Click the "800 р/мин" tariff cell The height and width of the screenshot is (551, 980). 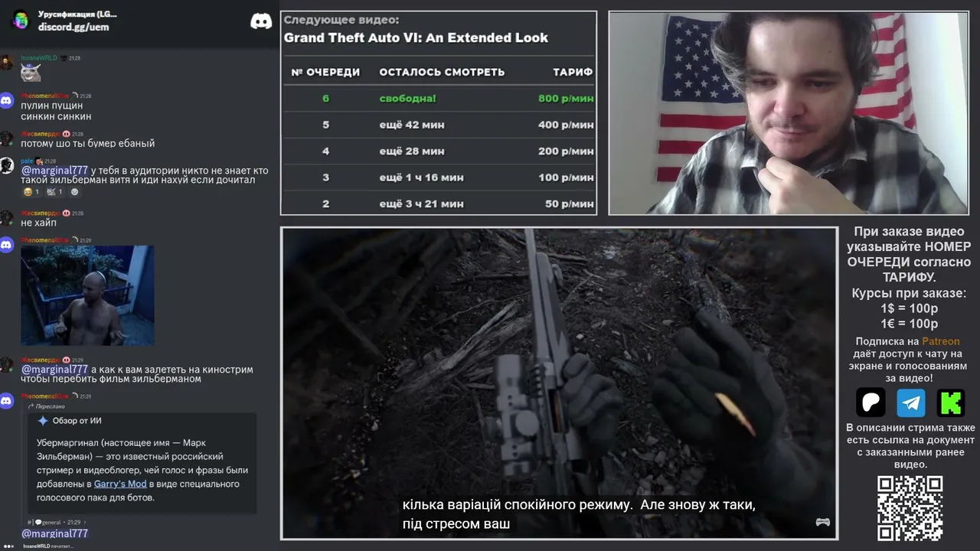pos(566,98)
